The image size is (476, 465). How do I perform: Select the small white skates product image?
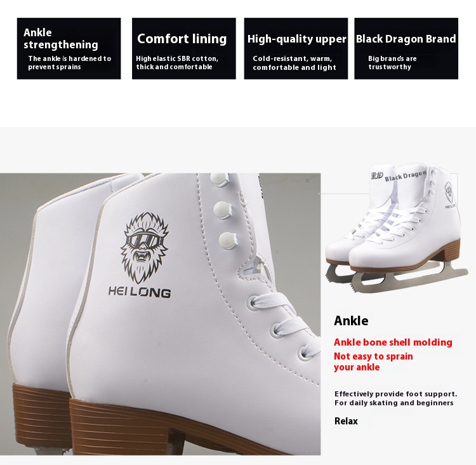click(396, 228)
